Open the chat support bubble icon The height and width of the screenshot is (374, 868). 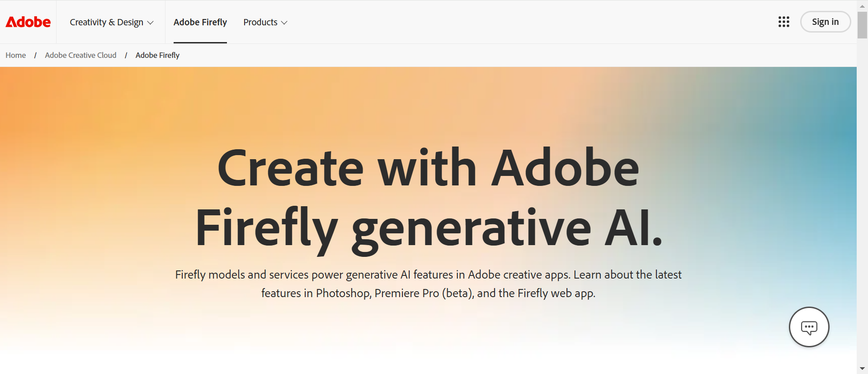point(809,327)
